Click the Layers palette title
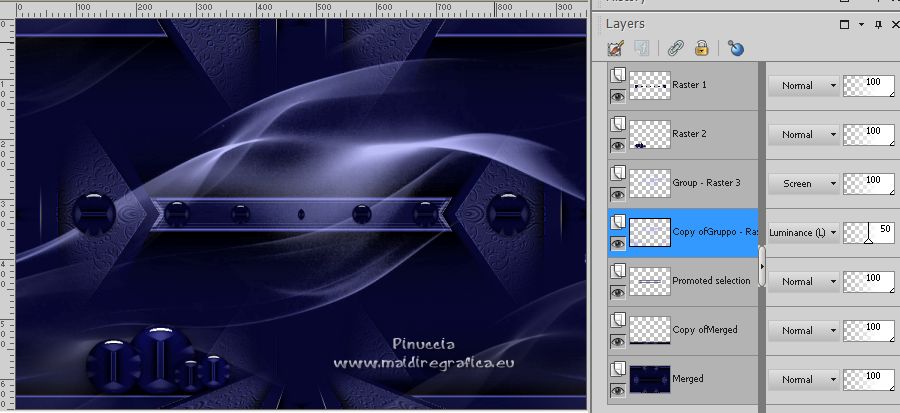This screenshot has width=900, height=413. pos(625,24)
